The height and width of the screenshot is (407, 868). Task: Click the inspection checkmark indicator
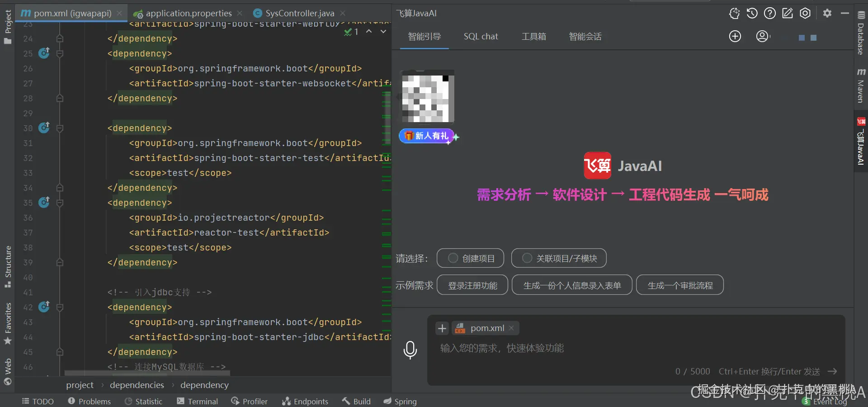(351, 32)
